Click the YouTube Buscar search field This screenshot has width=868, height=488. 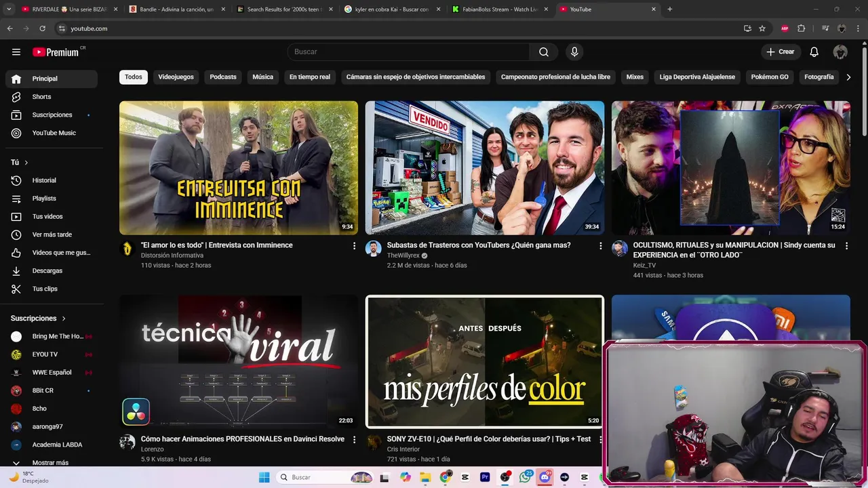pyautogui.click(x=409, y=52)
